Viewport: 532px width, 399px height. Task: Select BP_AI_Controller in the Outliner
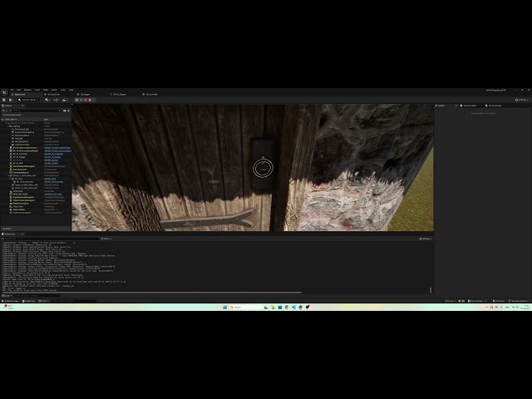tap(20, 154)
